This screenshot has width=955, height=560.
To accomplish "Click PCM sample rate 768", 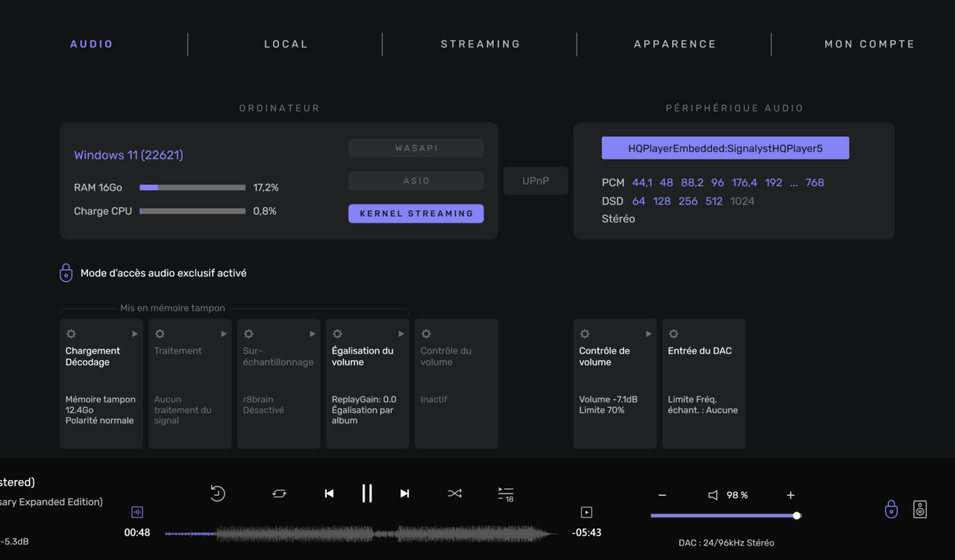I will coord(815,183).
